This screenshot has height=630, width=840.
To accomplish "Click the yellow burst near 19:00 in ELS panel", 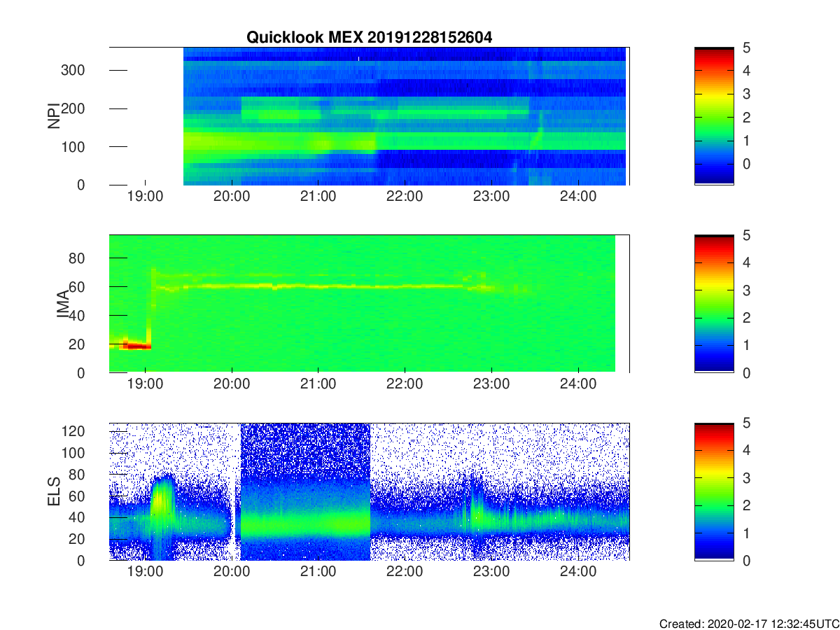I will (x=161, y=500).
